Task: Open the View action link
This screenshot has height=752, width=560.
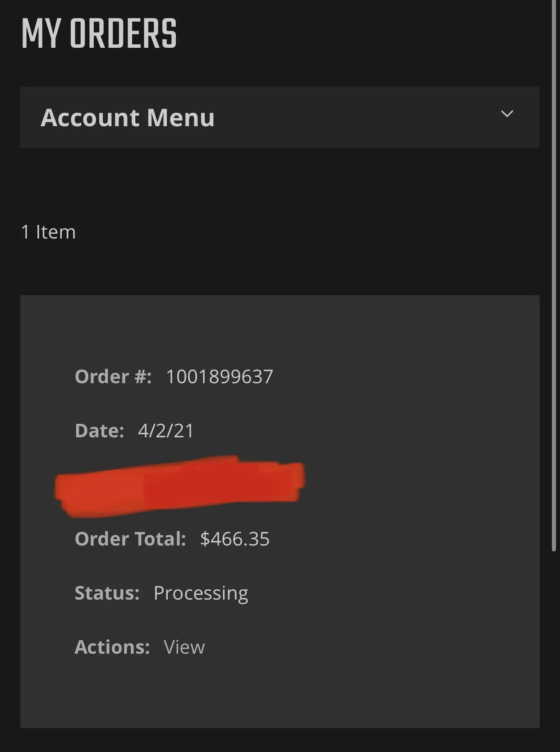Action: (184, 647)
